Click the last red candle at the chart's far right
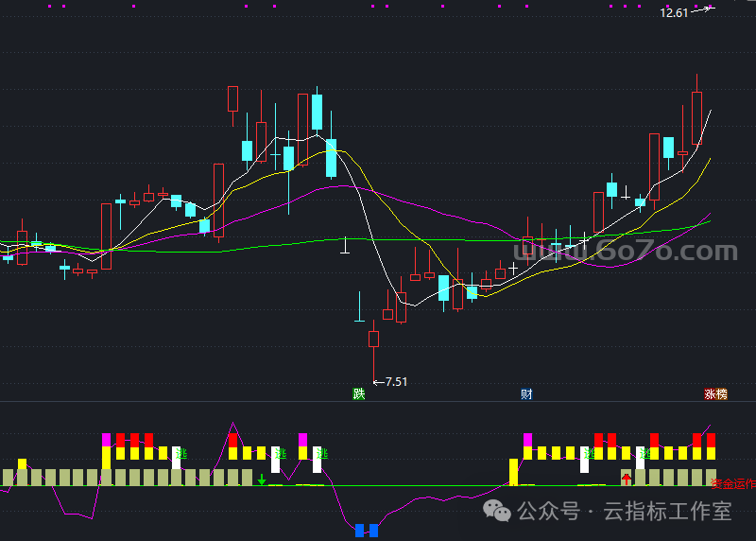This screenshot has width=756, height=541. pos(696,118)
